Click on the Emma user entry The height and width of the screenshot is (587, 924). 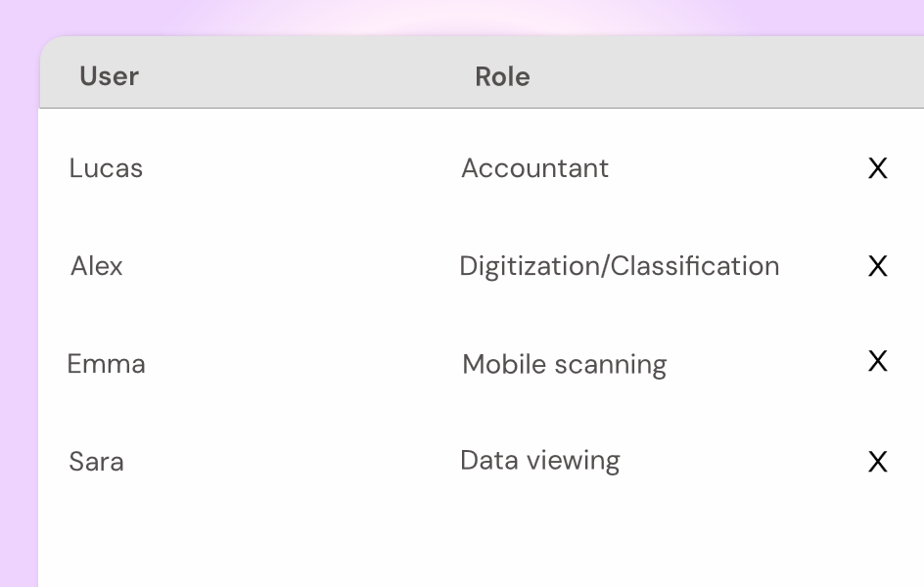click(x=106, y=364)
